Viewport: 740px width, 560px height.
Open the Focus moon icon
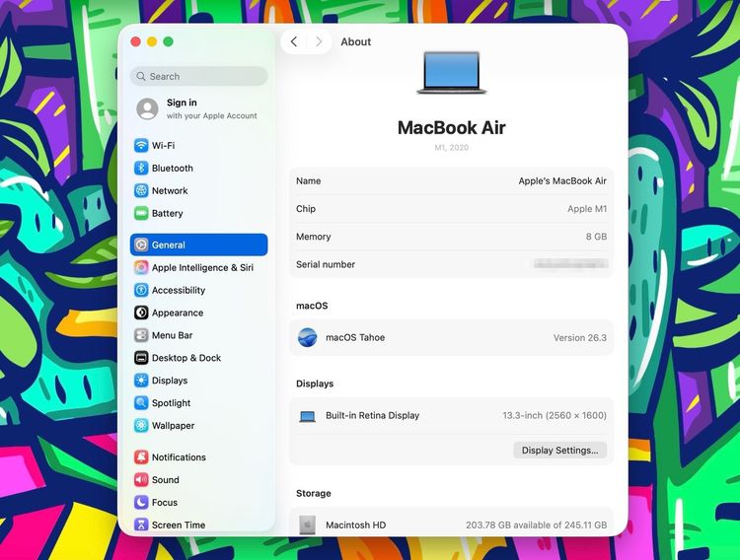click(x=141, y=502)
